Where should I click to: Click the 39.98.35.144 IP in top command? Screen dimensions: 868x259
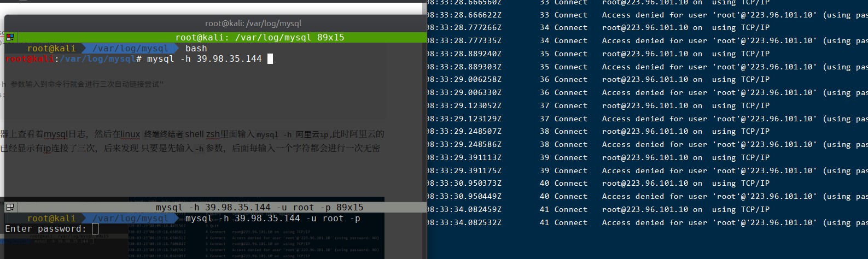229,59
